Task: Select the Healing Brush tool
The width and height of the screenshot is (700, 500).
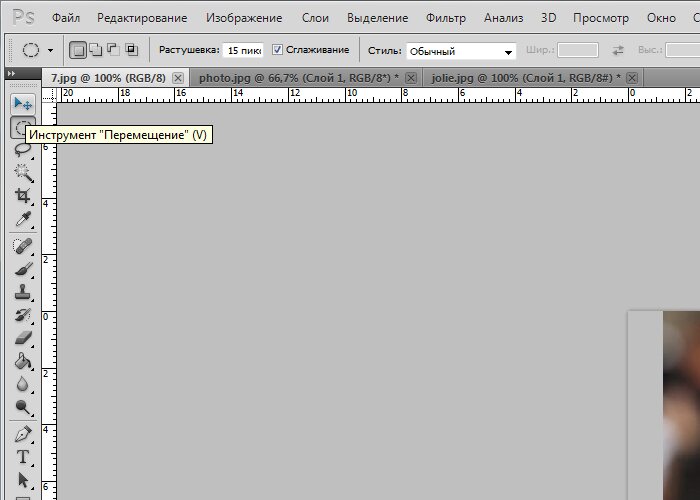Action: click(23, 246)
